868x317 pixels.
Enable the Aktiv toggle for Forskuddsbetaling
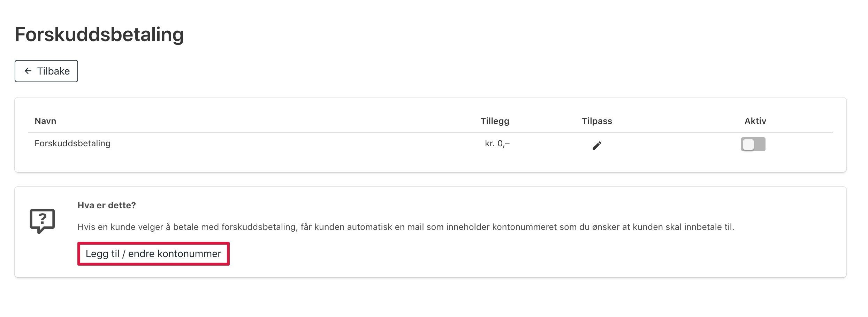(753, 144)
